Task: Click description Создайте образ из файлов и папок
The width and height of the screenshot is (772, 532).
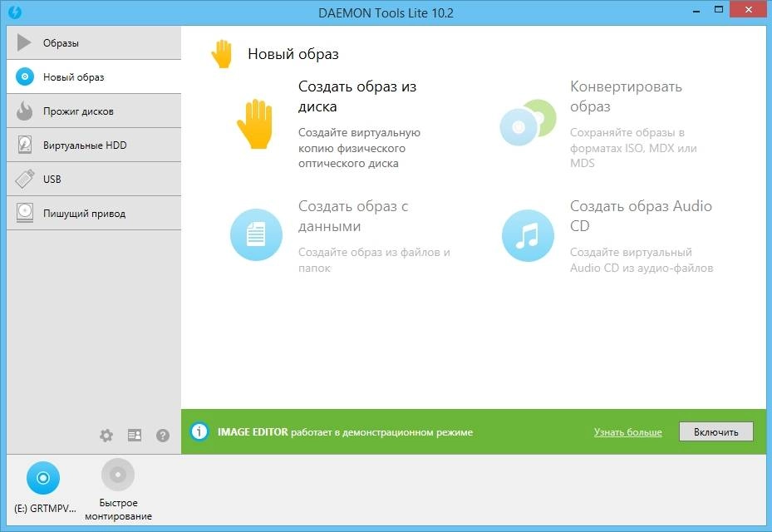Action: point(374,260)
